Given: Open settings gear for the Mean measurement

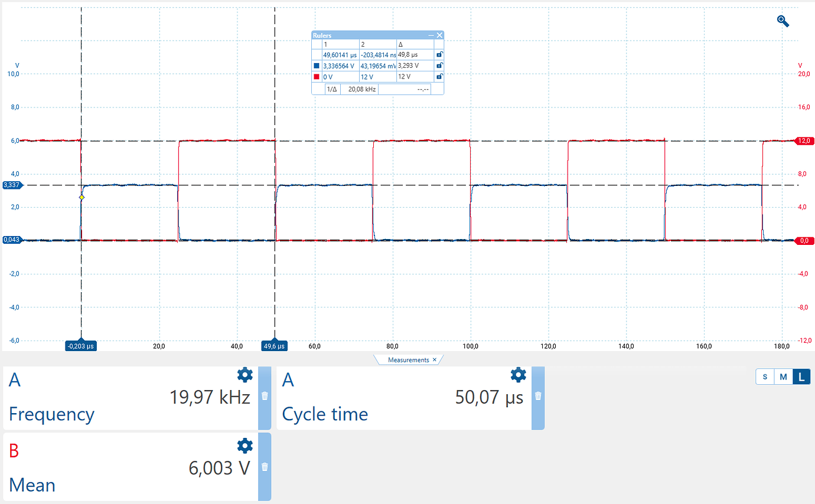Looking at the screenshot, I should pos(244,446).
